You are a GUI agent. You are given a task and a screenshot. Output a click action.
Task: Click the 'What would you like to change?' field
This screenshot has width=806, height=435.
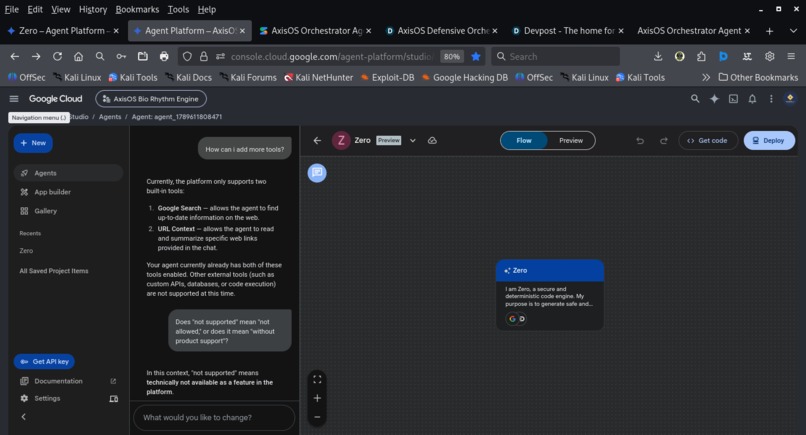[x=214, y=418]
